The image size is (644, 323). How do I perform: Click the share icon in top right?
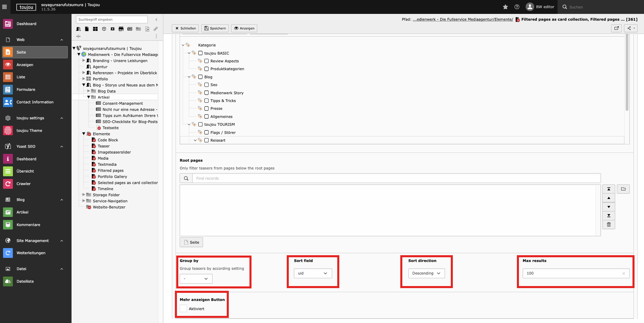tap(630, 28)
